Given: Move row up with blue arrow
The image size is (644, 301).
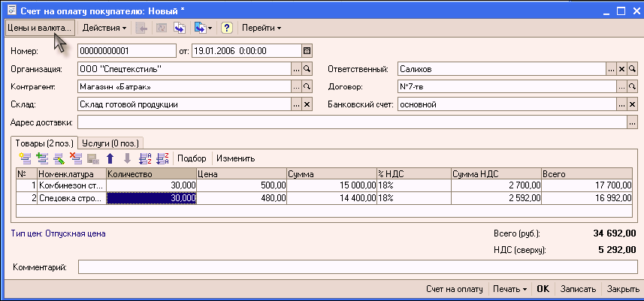Looking at the screenshot, I should pyautogui.click(x=110, y=158).
